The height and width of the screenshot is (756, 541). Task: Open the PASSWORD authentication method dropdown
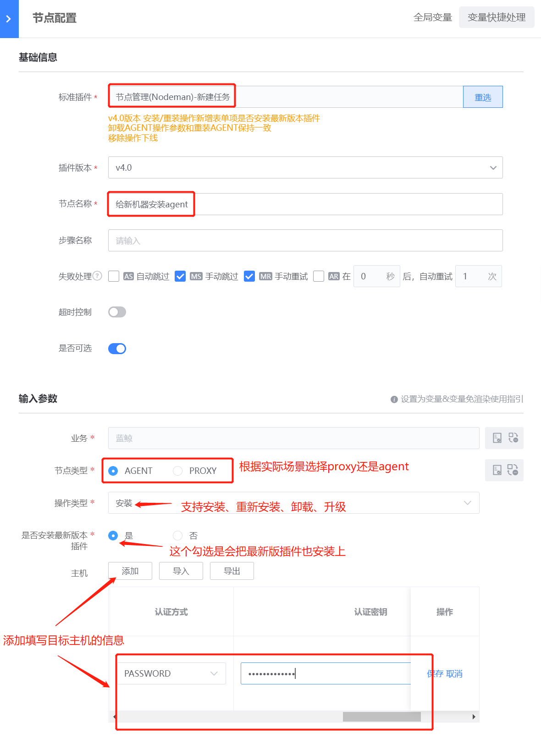tap(171, 673)
